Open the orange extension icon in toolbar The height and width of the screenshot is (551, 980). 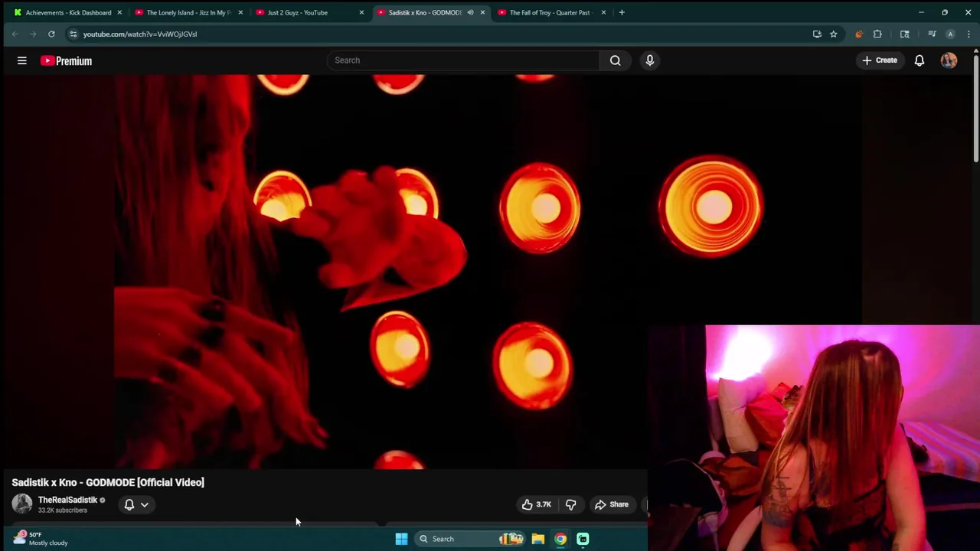point(859,34)
